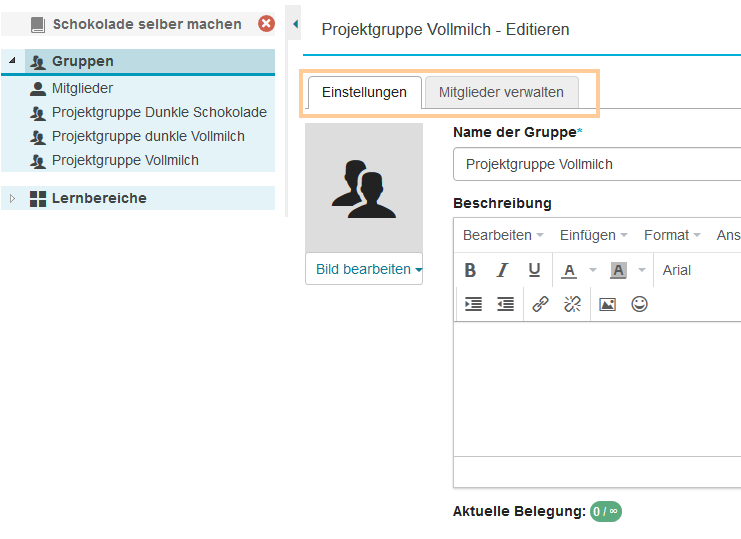The height and width of the screenshot is (539, 741).
Task: Open Mitglieder in the sidebar
Action: click(82, 88)
